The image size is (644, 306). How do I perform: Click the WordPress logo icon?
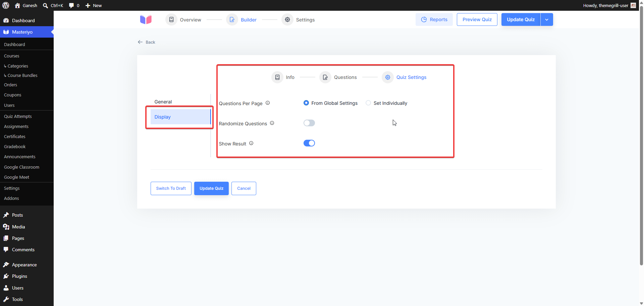coord(6,5)
